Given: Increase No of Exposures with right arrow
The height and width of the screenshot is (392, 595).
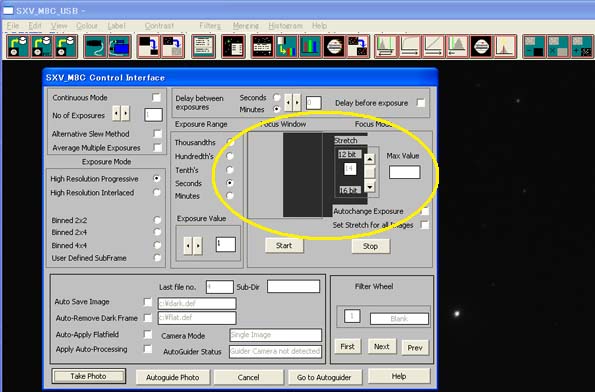Looking at the screenshot, I should pos(125,113).
